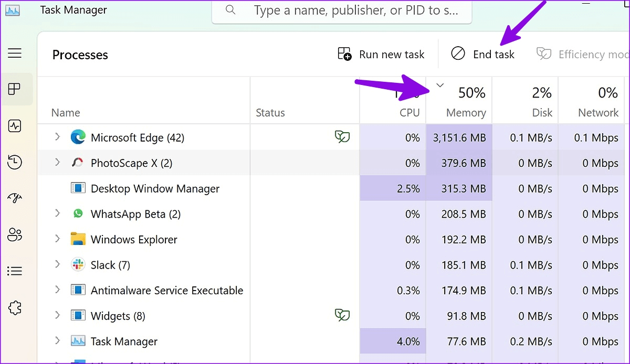Expand WhatsApp Beta process group
This screenshot has height=364, width=630.
[x=58, y=213]
